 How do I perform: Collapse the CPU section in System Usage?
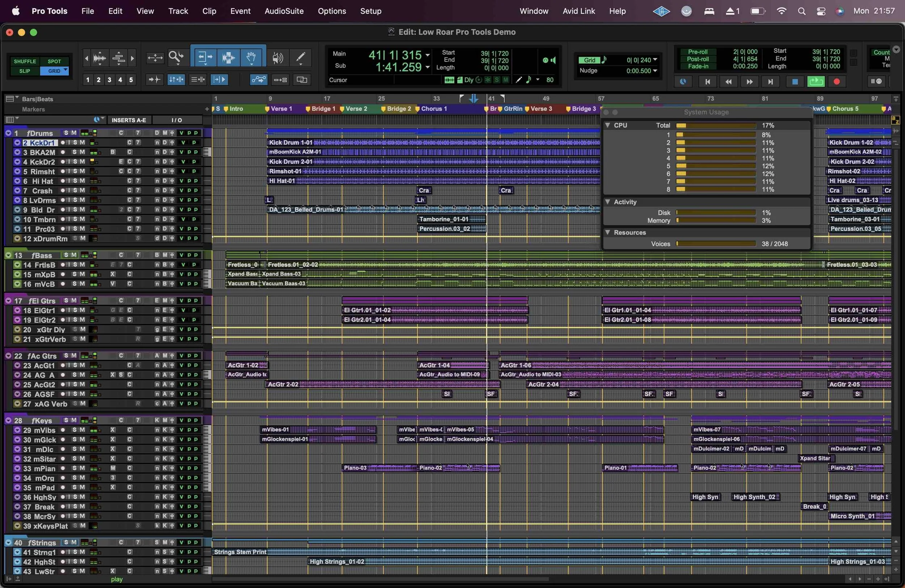pyautogui.click(x=608, y=125)
